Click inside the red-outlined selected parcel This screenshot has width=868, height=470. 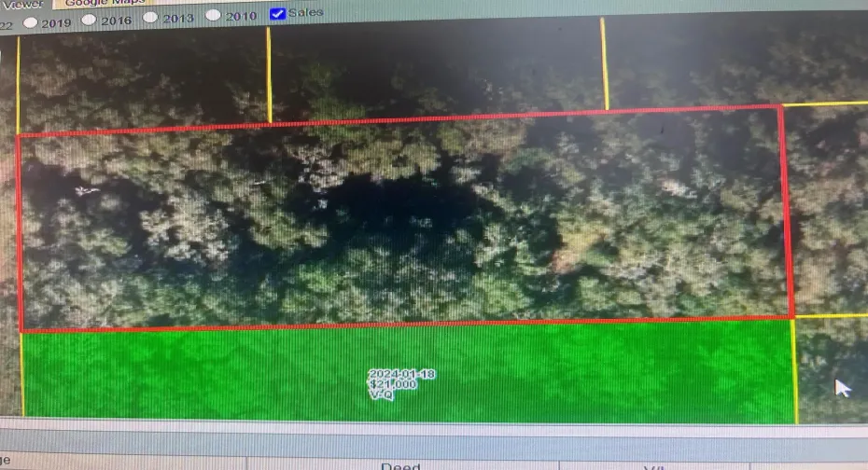[x=404, y=218]
